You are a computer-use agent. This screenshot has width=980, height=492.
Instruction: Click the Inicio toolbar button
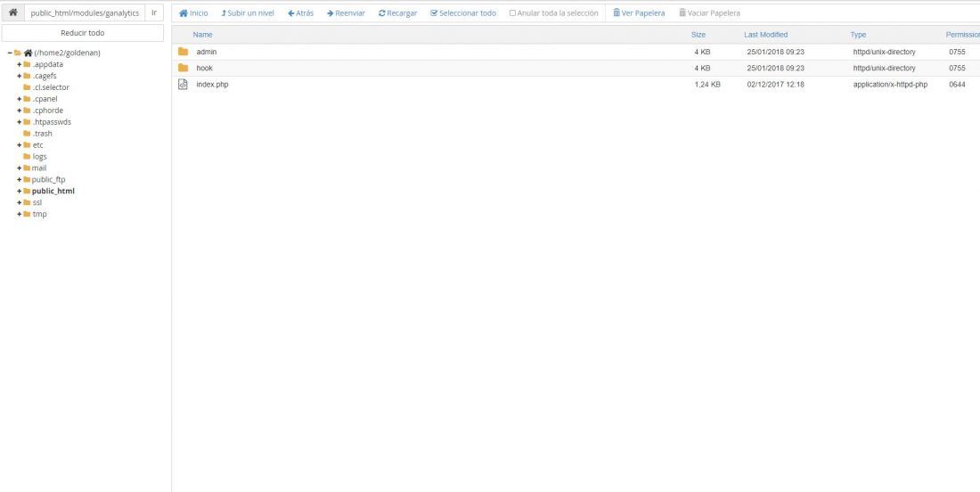[x=193, y=13]
